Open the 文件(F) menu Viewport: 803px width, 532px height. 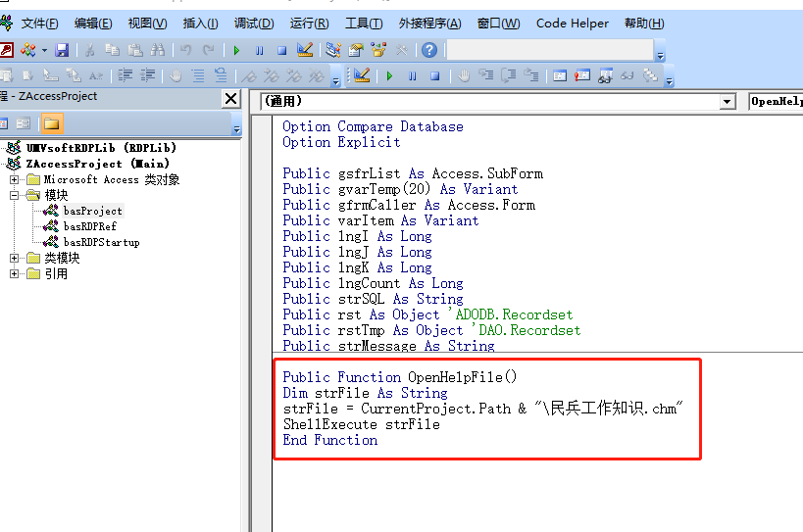(x=39, y=24)
